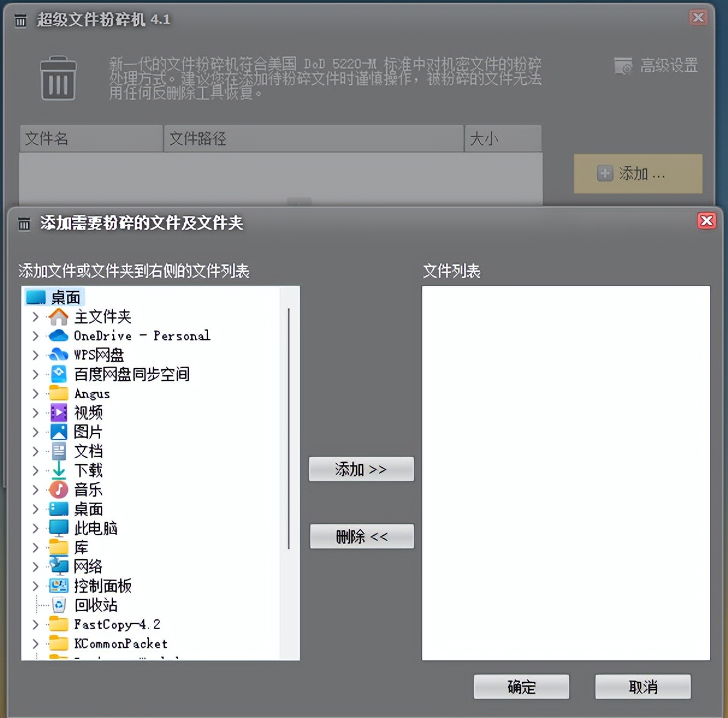Click the 音乐 music note icon
The height and width of the screenshot is (718, 728).
58,489
